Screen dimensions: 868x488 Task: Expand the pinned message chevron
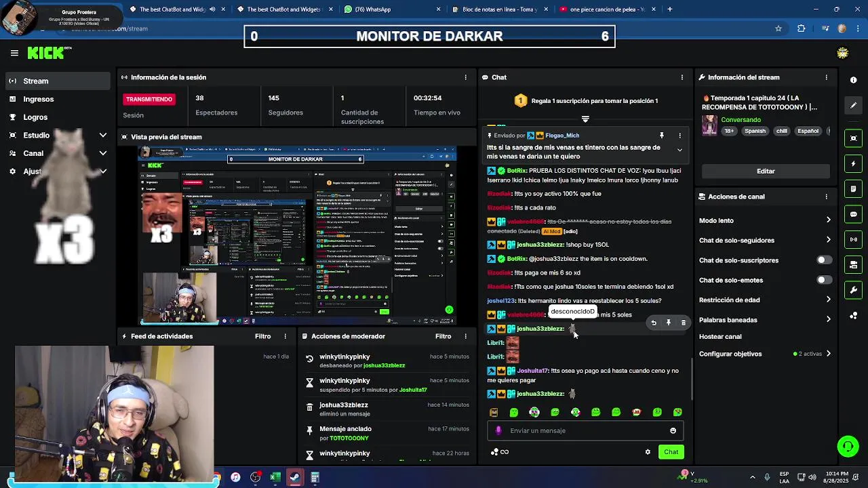(x=679, y=150)
